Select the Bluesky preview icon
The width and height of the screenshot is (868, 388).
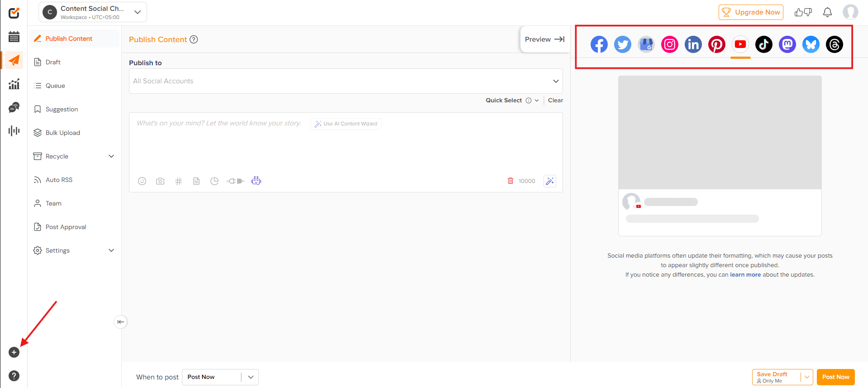click(811, 44)
